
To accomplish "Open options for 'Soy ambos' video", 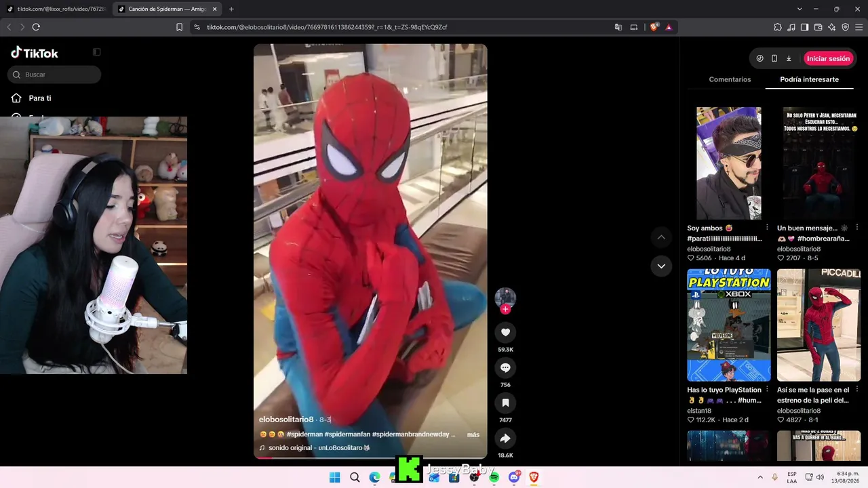I will 767,228.
